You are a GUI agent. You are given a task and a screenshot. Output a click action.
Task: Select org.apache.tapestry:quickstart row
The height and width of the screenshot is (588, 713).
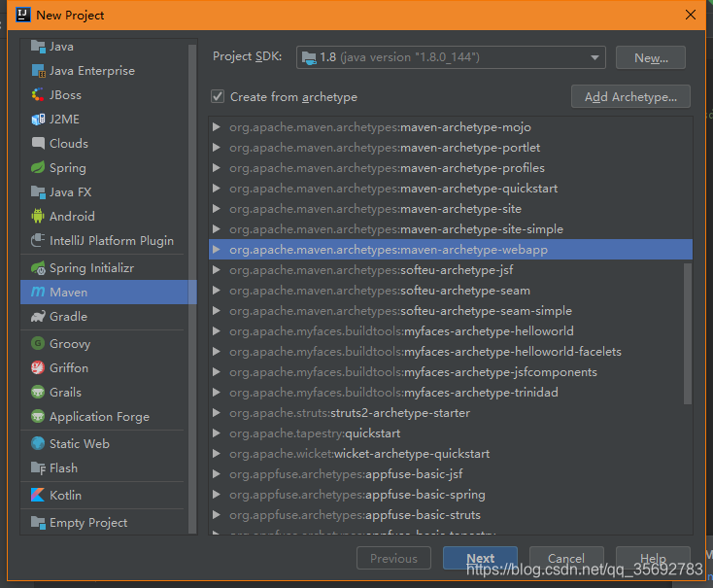(451, 433)
